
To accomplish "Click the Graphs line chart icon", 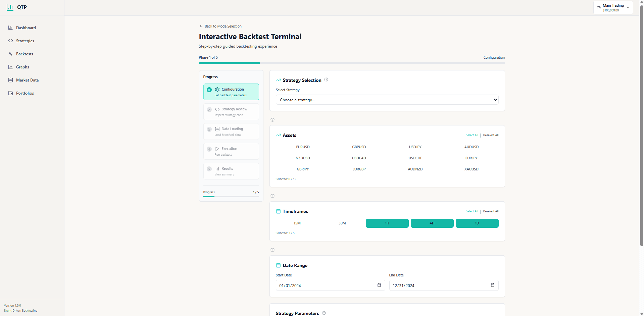I will coord(10,67).
